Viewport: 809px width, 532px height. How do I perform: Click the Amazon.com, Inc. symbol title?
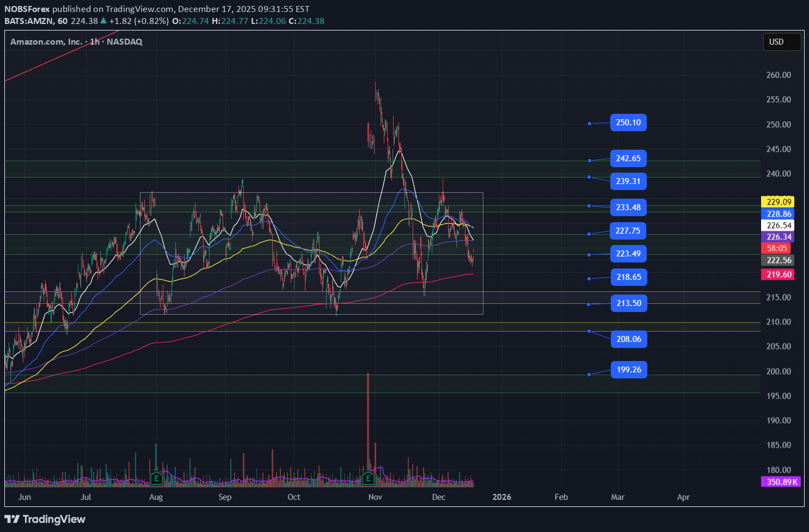click(x=46, y=42)
